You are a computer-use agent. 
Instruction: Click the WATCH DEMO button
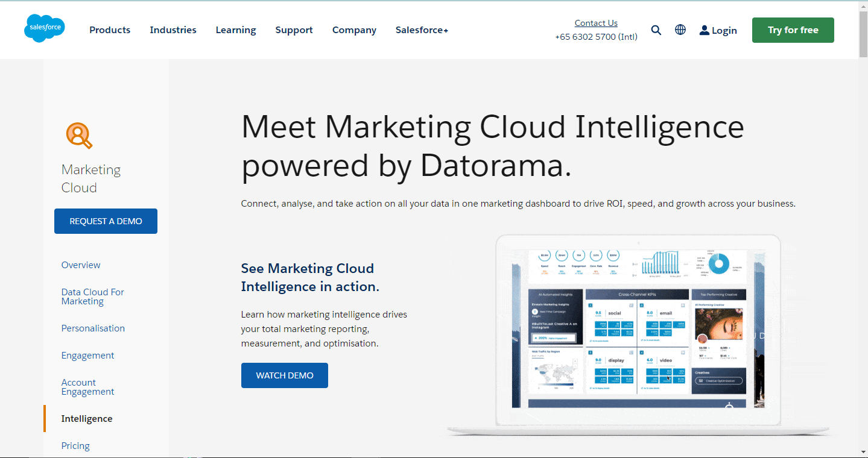tap(285, 375)
